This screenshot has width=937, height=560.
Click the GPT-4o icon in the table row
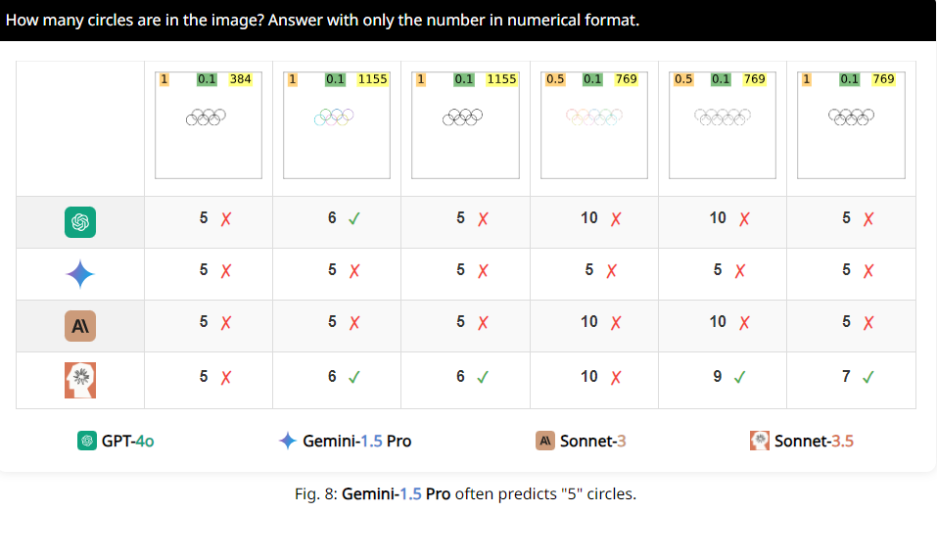click(x=80, y=222)
